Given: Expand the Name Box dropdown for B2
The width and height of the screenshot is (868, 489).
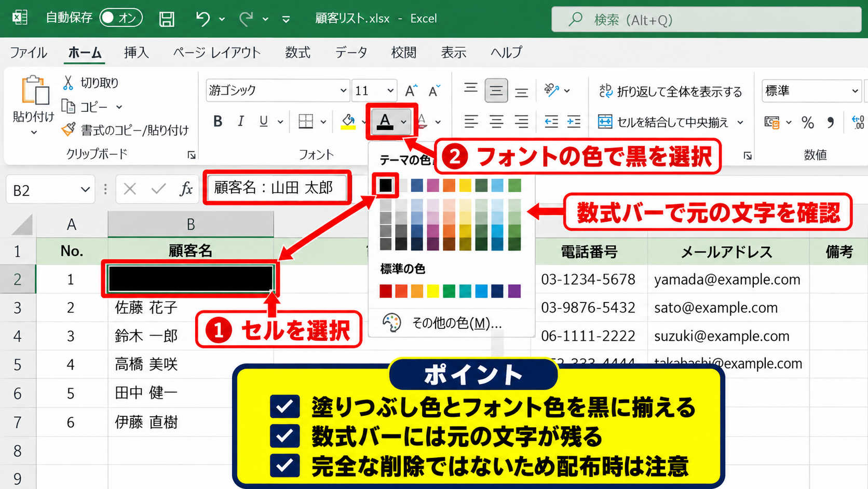Looking at the screenshot, I should click(86, 190).
